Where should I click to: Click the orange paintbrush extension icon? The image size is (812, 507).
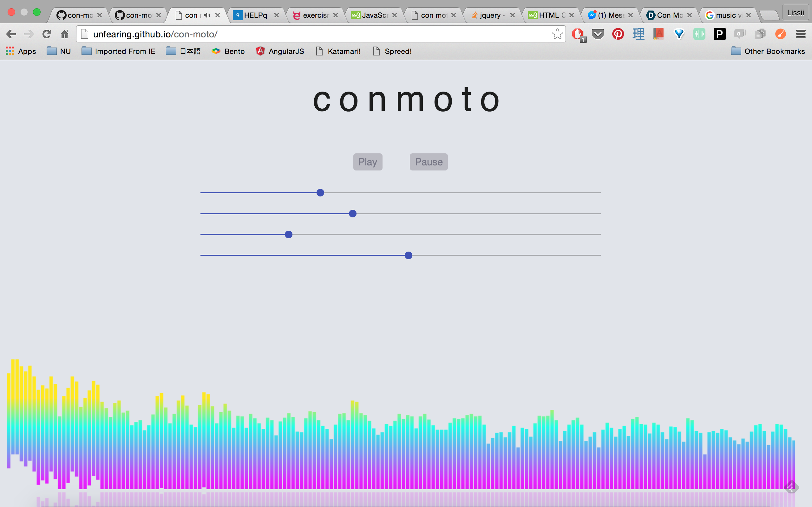coord(780,34)
